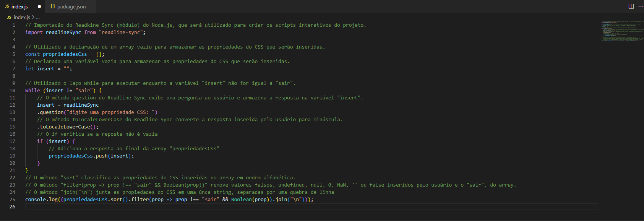Click the let keyword on line 7
Image resolution: width=644 pixels, height=221 pixels.
[x=29, y=69]
